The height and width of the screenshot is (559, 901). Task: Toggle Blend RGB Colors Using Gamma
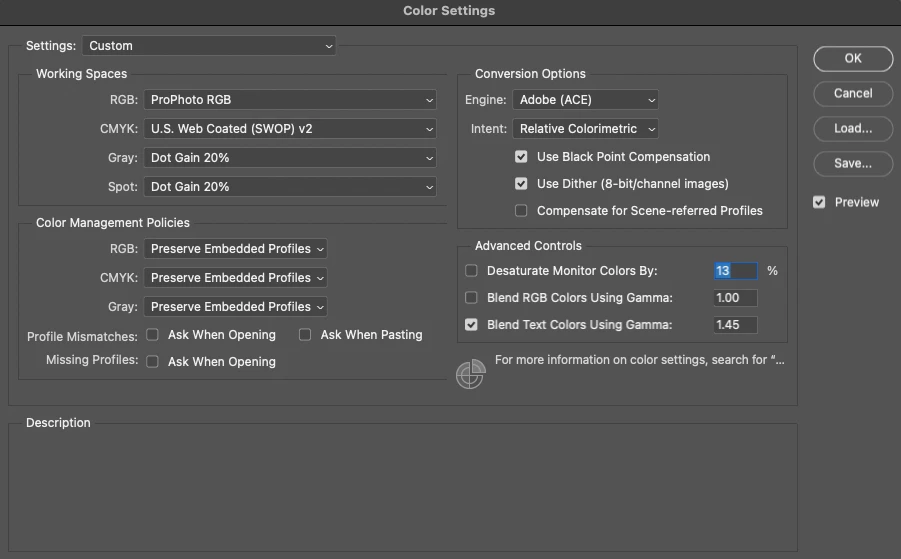pyautogui.click(x=472, y=298)
